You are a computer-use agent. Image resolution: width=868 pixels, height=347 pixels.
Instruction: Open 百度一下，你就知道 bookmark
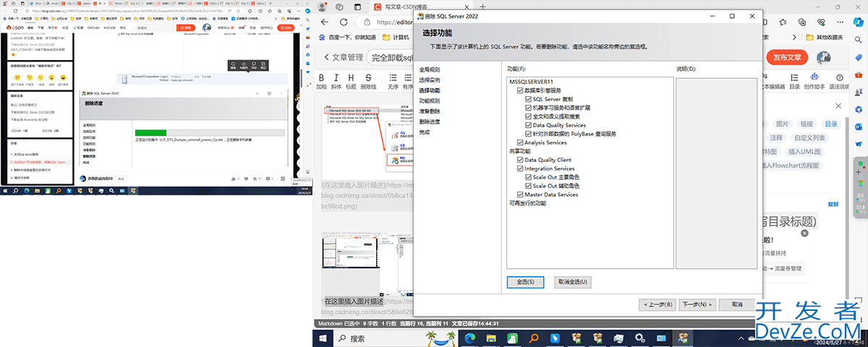(347, 36)
